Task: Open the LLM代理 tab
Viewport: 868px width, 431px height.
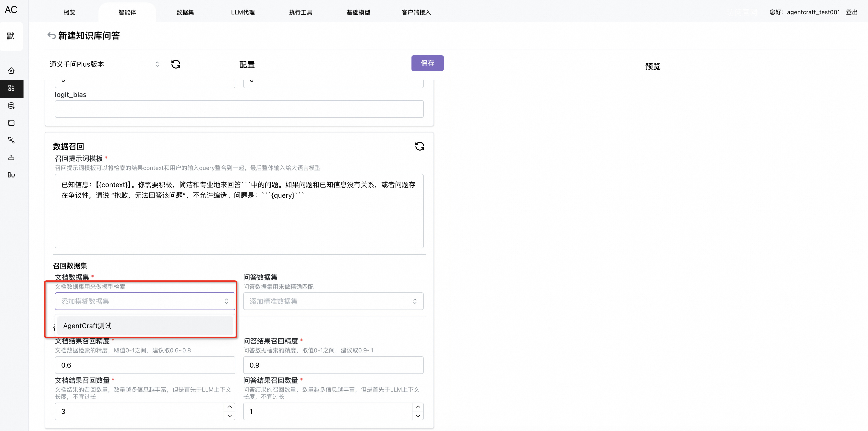Action: 243,12
